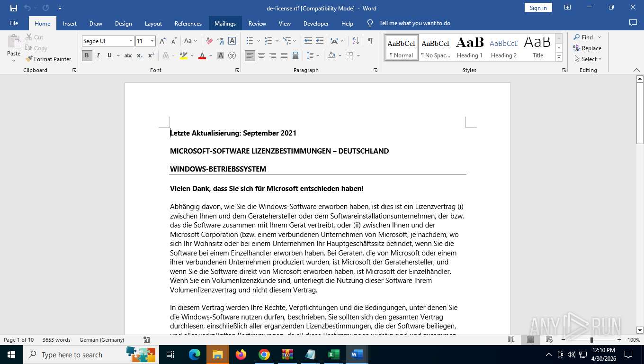
Task: Click the 3653 words count in status bar
Action: (x=56, y=340)
